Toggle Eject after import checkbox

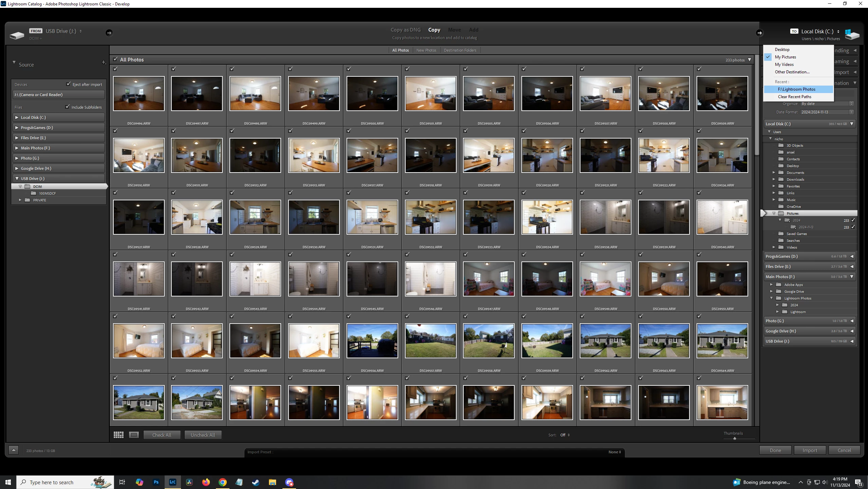pos(68,84)
